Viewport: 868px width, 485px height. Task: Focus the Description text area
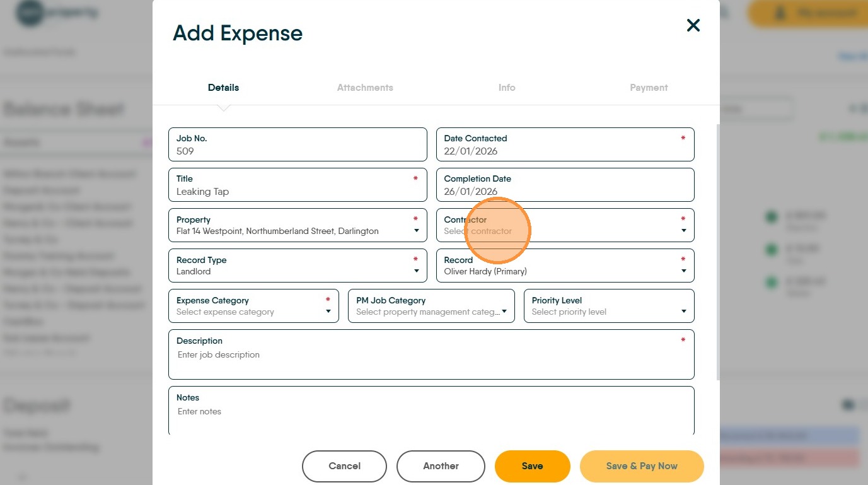(x=431, y=359)
